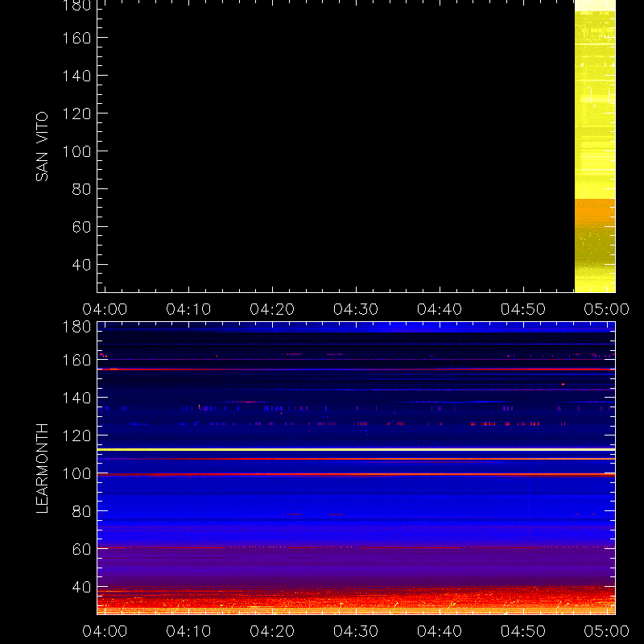Click 04:20 time label under Learmonth plot
644x644 pixels.
tap(272, 631)
